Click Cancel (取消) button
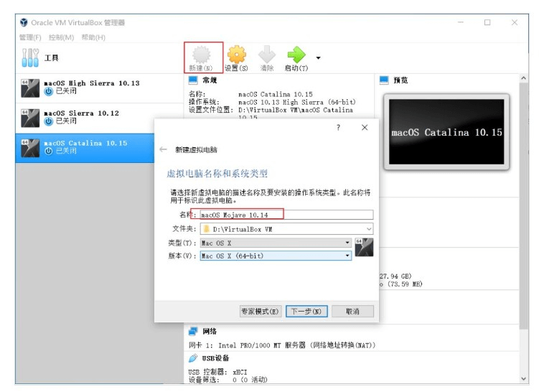This screenshot has width=539, height=392. pyautogui.click(x=352, y=312)
